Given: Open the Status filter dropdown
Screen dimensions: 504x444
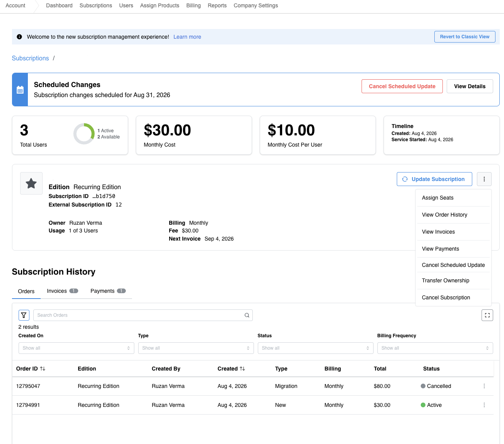Looking at the screenshot, I should 315,348.
